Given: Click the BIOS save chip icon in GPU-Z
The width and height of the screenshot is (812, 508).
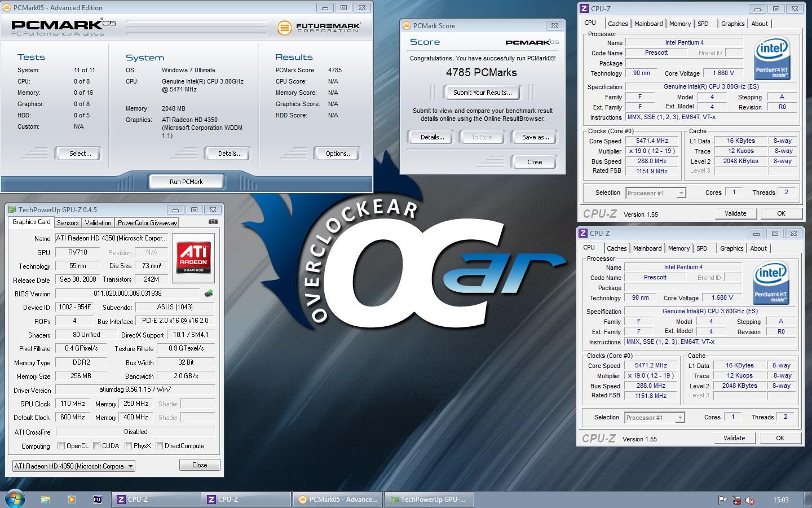Looking at the screenshot, I should pos(209,294).
